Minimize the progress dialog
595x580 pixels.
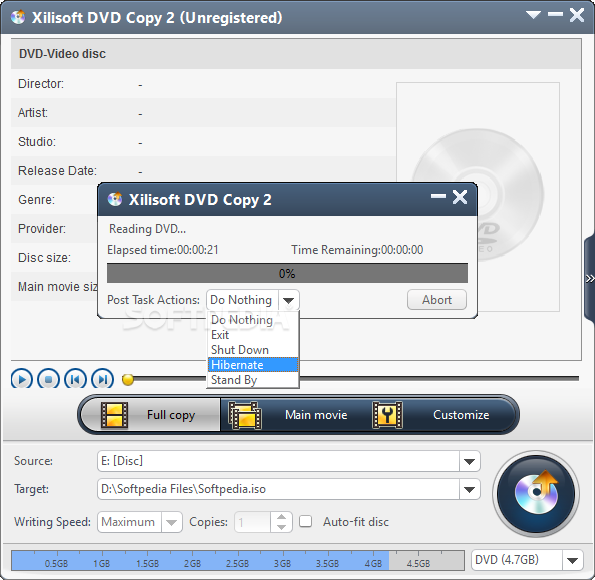[x=438, y=197]
